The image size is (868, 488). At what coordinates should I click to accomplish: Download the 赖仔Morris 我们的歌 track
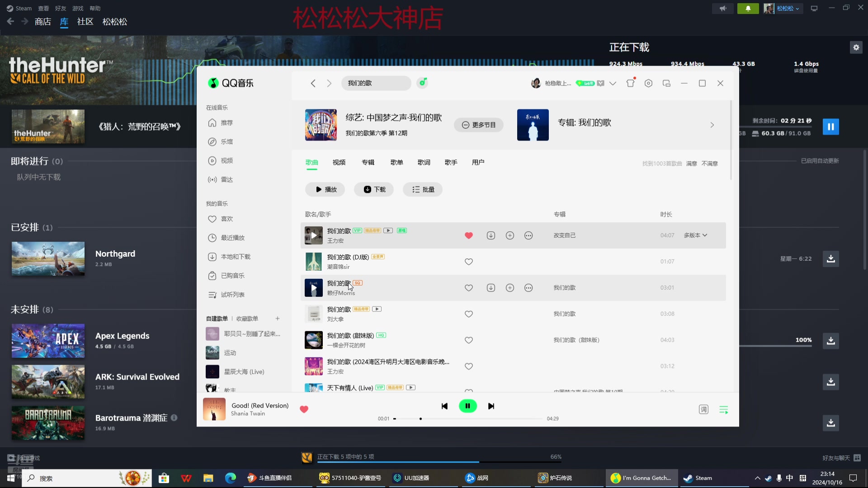pyautogui.click(x=491, y=288)
